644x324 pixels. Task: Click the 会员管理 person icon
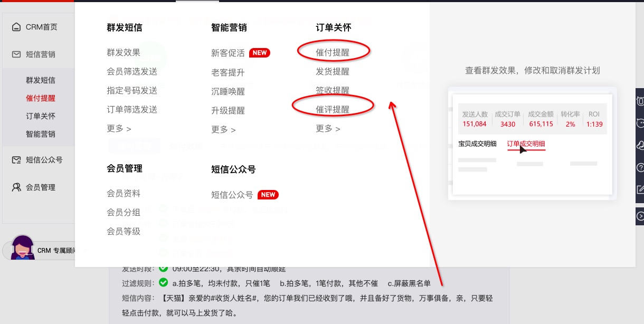point(17,187)
